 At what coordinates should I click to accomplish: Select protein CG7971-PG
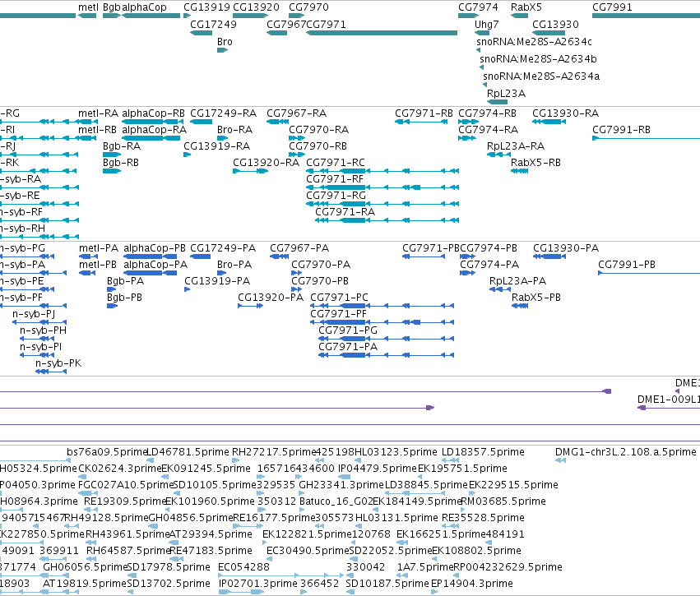[x=386, y=339]
